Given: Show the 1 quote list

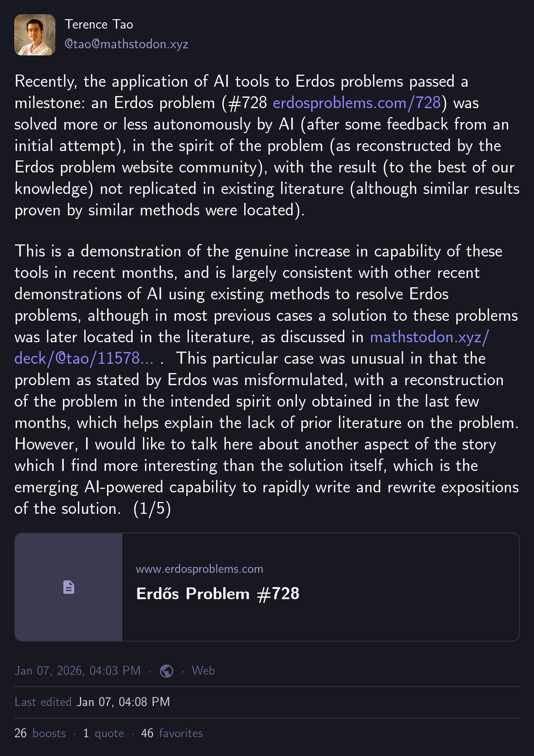Looking at the screenshot, I should pos(104,733).
